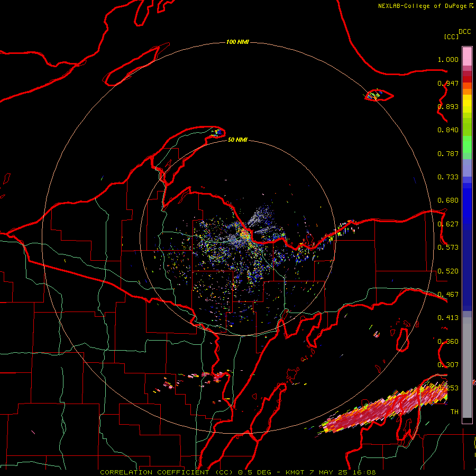
Task: Click the 0.467 scale value
Action: [448, 295]
